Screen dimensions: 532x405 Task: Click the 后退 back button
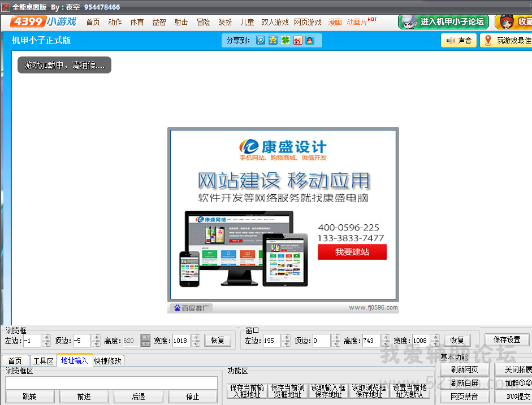tap(139, 397)
